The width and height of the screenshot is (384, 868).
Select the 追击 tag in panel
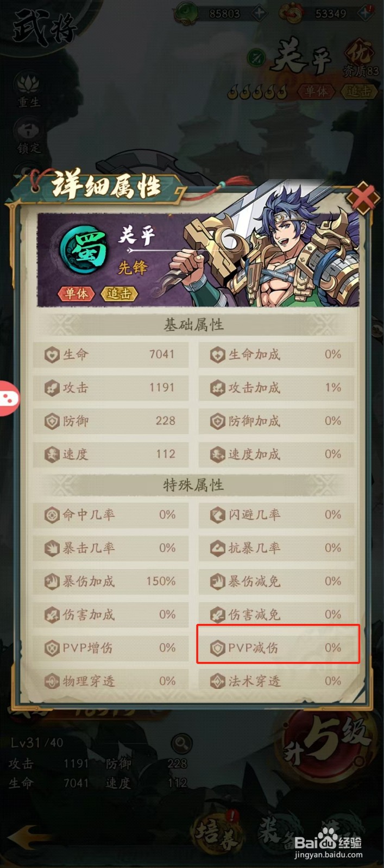pos(119,293)
